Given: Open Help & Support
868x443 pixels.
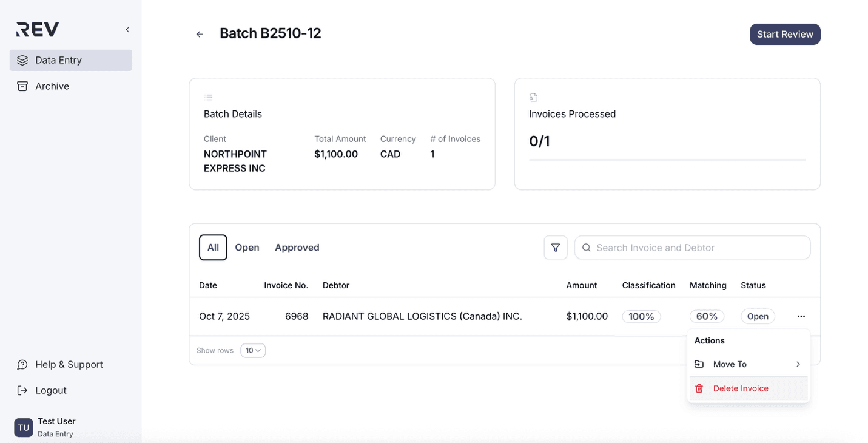Looking at the screenshot, I should coord(69,364).
